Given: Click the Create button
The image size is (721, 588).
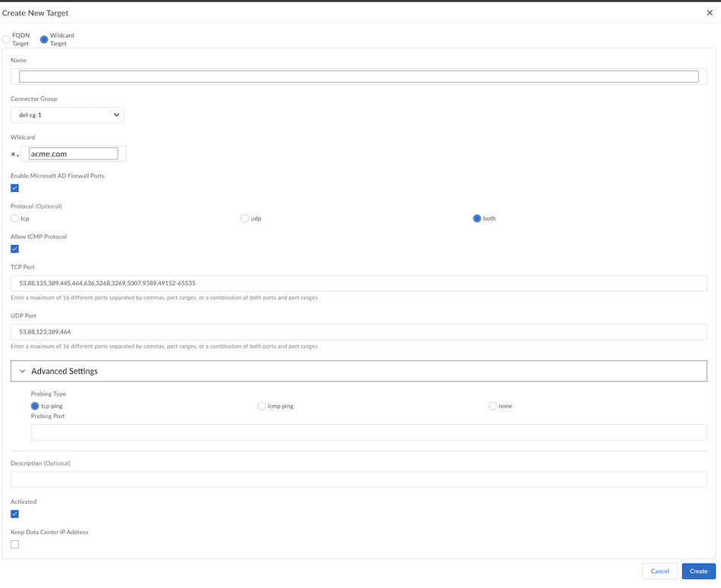Looking at the screenshot, I should (698, 571).
